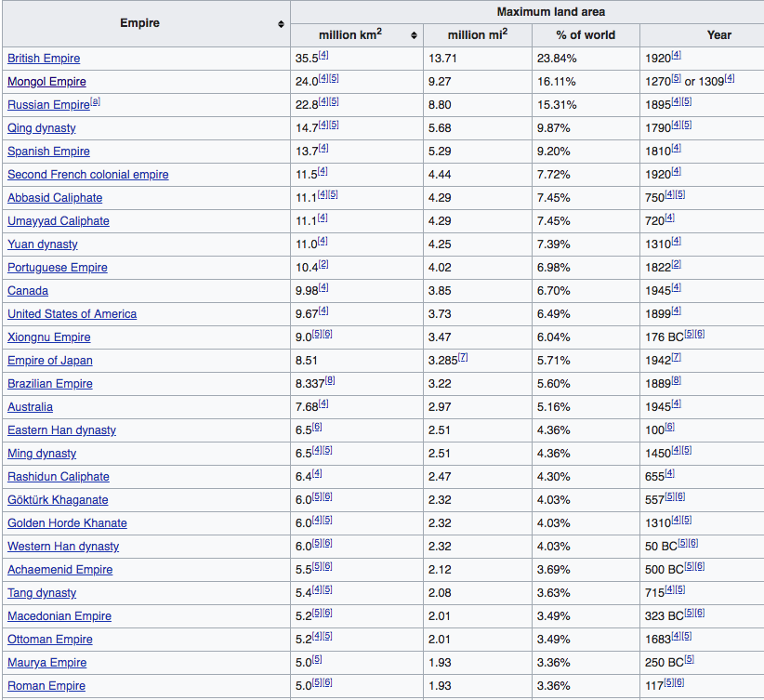Open the Mongol Empire article

coord(46,82)
